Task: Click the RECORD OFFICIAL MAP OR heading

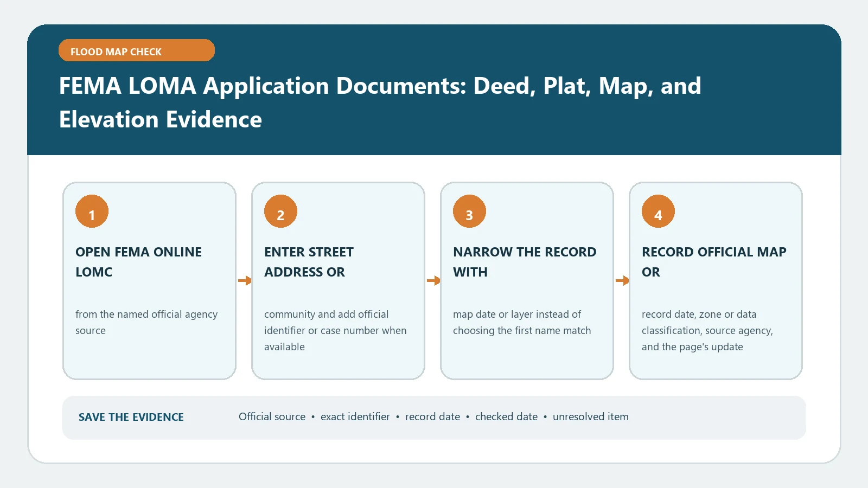Action: point(714,262)
